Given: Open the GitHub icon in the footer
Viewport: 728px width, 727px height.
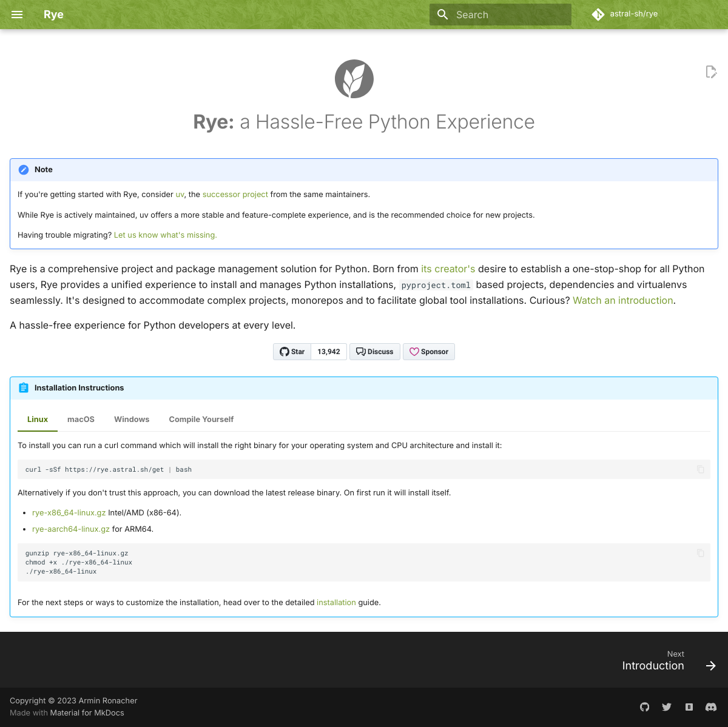Looking at the screenshot, I should pos(645,707).
